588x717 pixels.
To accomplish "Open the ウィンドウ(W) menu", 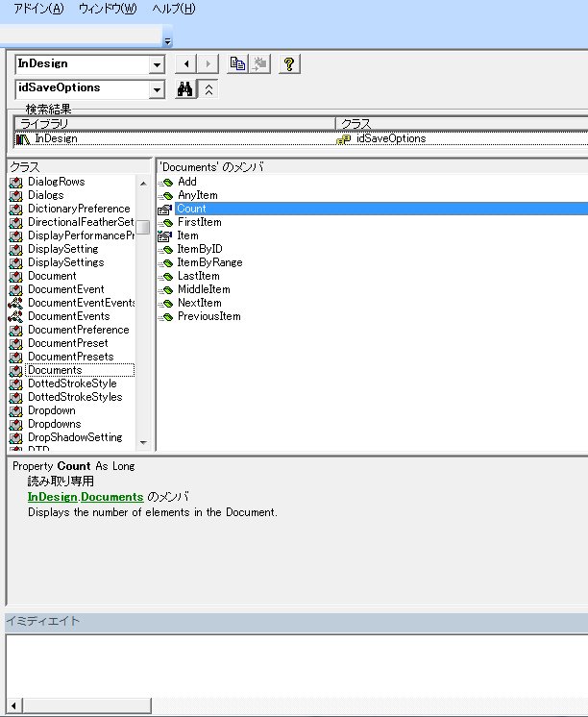I will point(108,9).
